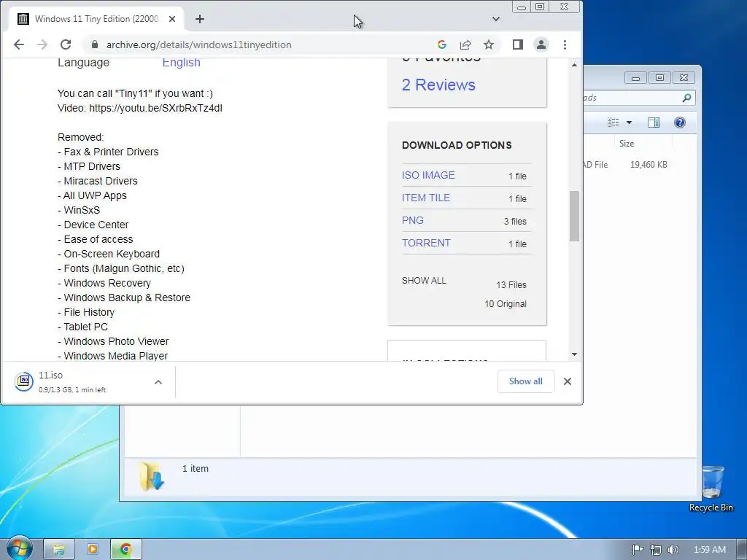Open the Recycle Bin desktop icon
Viewport: 747px width, 560px height.
[x=711, y=489]
